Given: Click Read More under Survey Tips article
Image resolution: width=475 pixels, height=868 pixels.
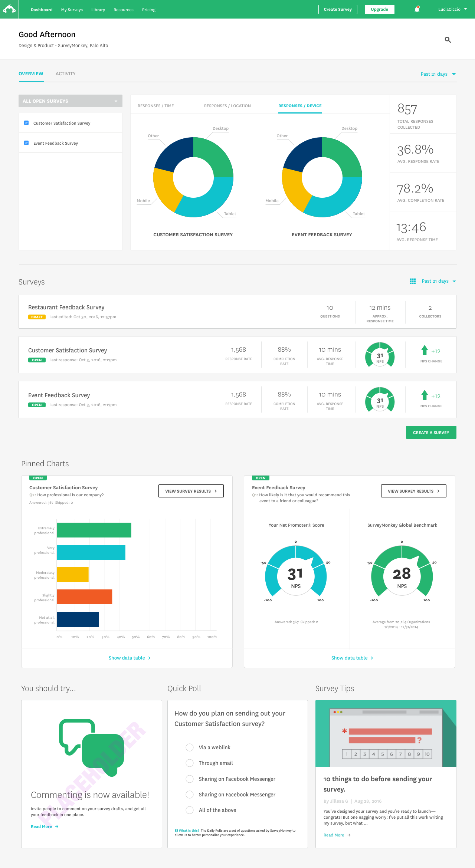Looking at the screenshot, I should point(334,835).
